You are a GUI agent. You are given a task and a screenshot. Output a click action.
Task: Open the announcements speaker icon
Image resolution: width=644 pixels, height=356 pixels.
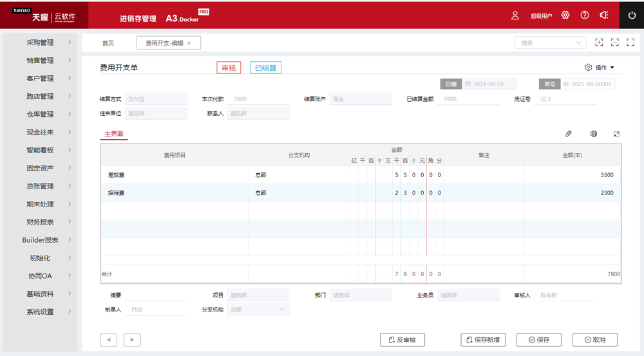click(604, 15)
